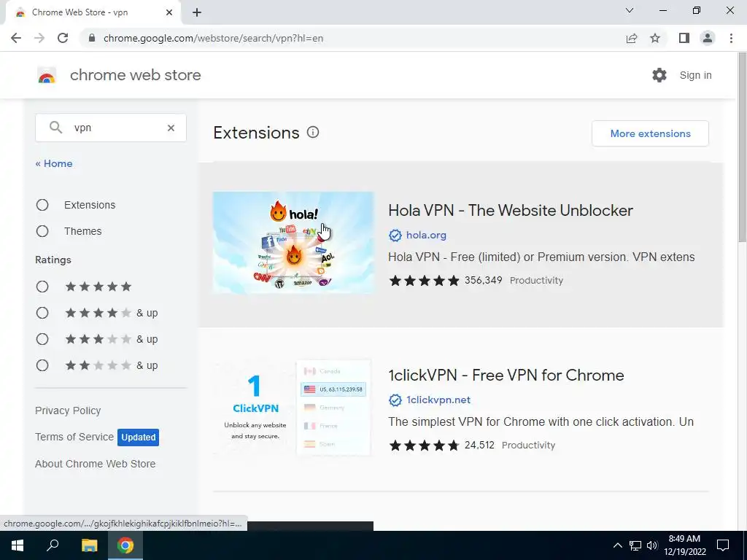Click the padlock site info icon

(x=93, y=38)
